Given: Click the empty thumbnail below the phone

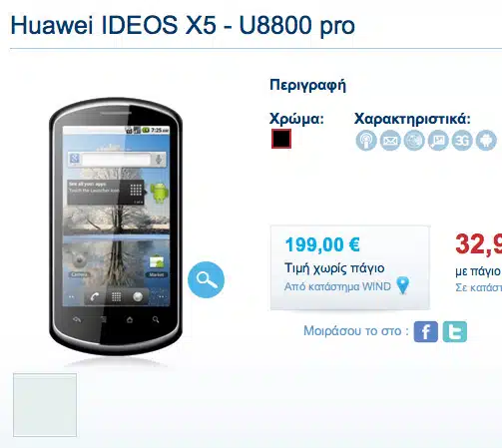Looking at the screenshot, I should (45, 405).
